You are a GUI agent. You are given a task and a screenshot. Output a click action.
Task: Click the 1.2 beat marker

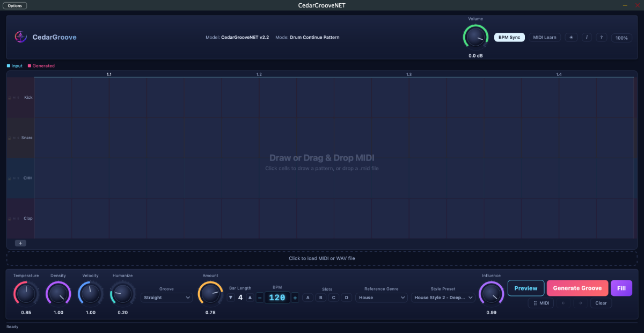pos(259,74)
